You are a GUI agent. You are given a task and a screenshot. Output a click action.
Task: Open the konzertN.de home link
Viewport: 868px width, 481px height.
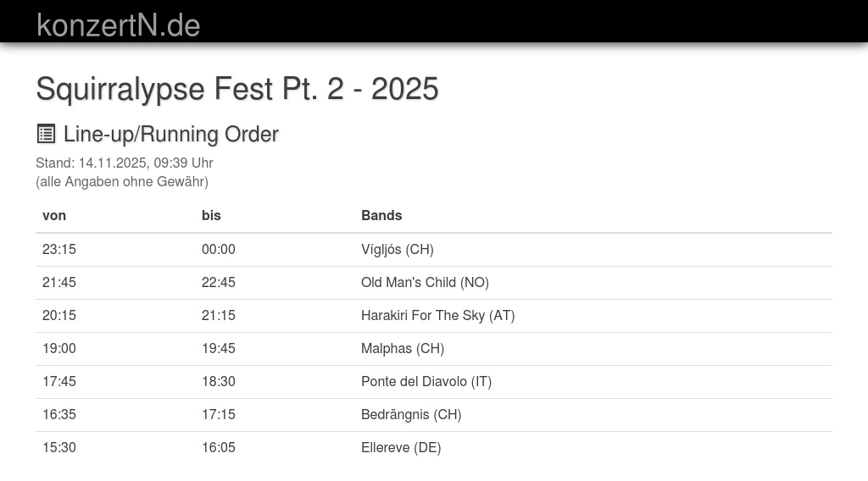click(x=118, y=25)
